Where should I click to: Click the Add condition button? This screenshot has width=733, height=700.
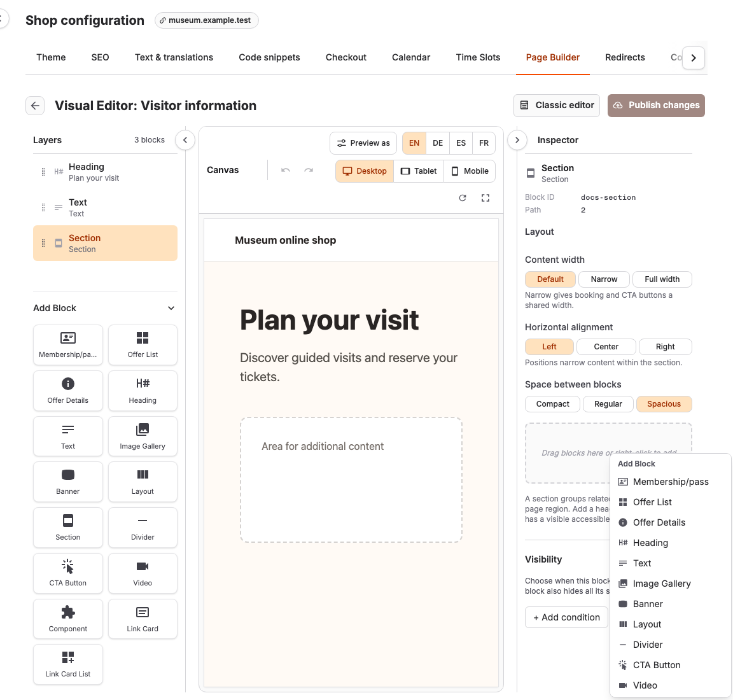point(566,617)
